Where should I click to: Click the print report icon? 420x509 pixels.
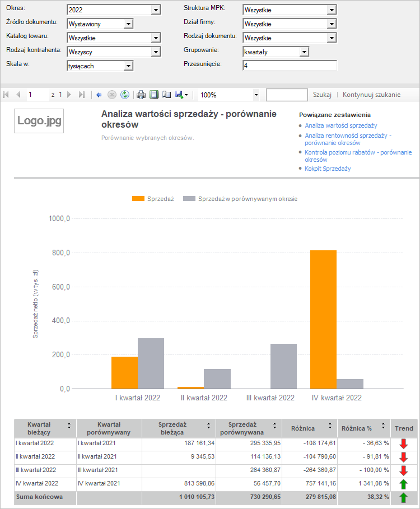[141, 95]
